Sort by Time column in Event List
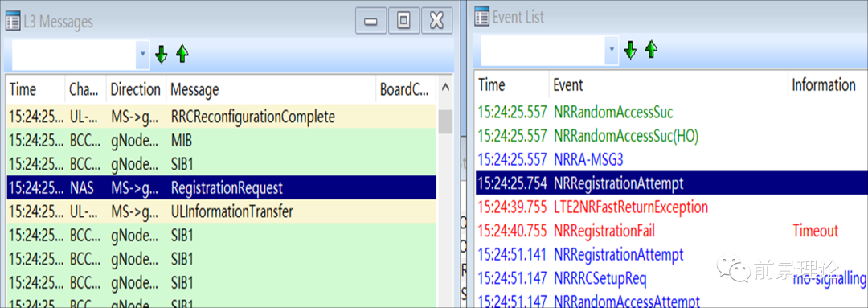The image size is (868, 308). [x=511, y=84]
